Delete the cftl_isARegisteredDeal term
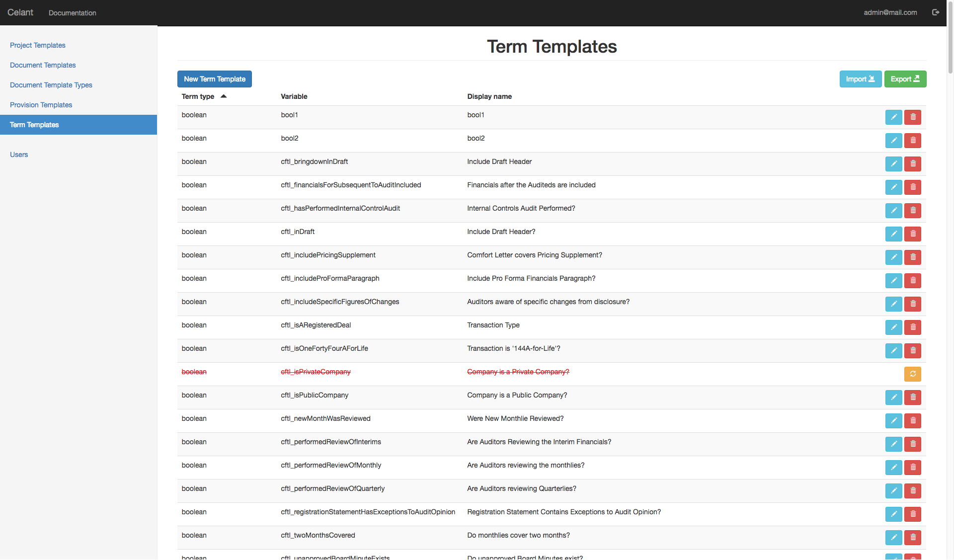 coord(912,327)
